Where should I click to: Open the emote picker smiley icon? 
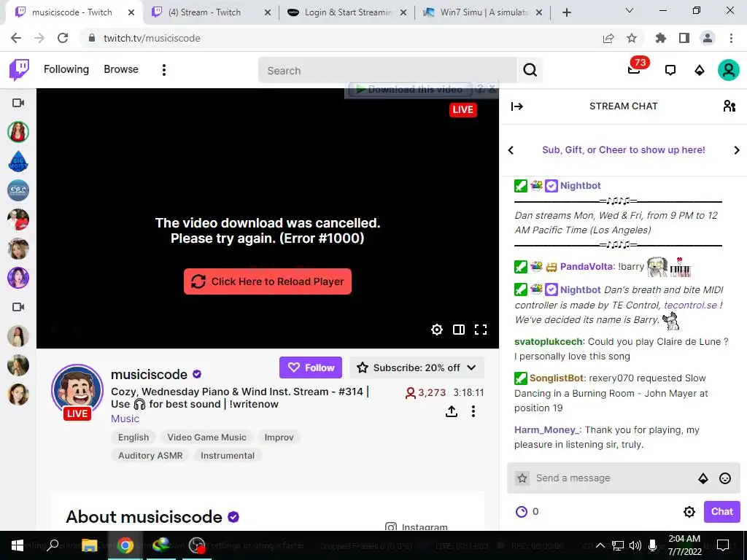pos(724,478)
